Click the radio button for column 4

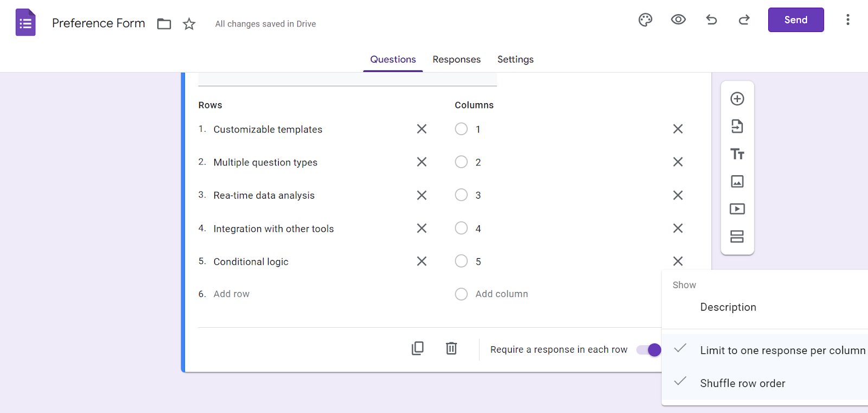pyautogui.click(x=461, y=228)
